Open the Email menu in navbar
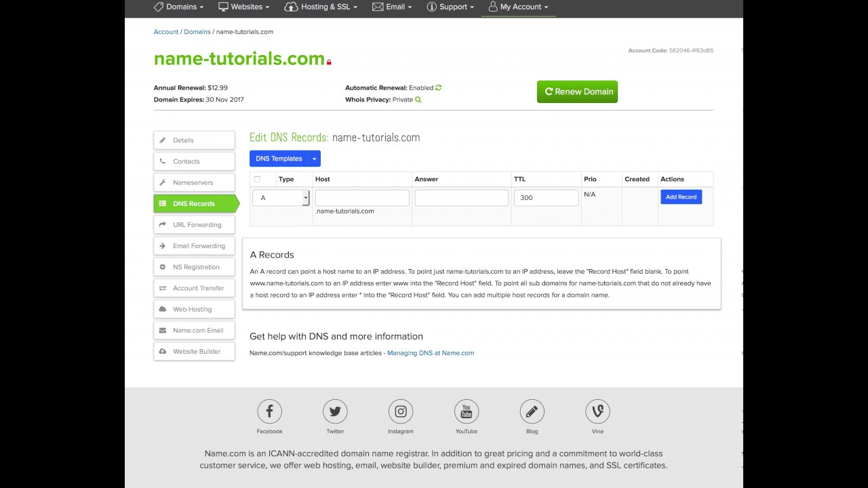 tap(393, 7)
